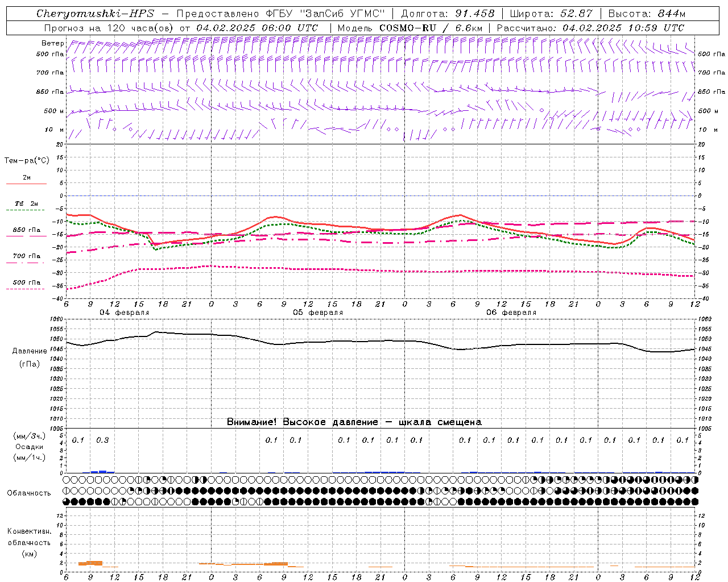Click the 'Тем-ра(°C)' temperature panel label
728x582 pixels.
[x=27, y=161]
